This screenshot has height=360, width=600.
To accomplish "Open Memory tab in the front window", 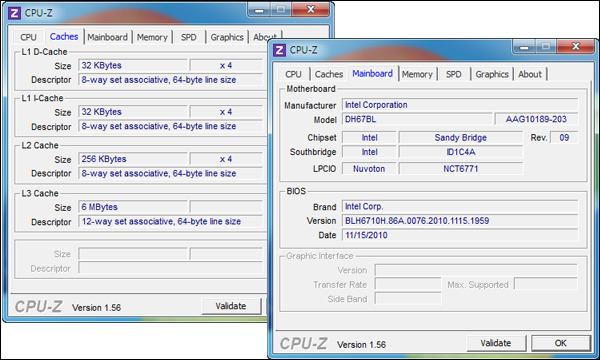I will coord(417,74).
